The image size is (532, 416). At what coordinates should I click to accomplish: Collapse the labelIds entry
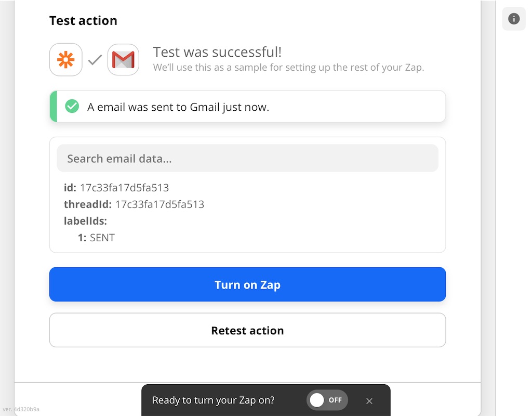(x=85, y=221)
